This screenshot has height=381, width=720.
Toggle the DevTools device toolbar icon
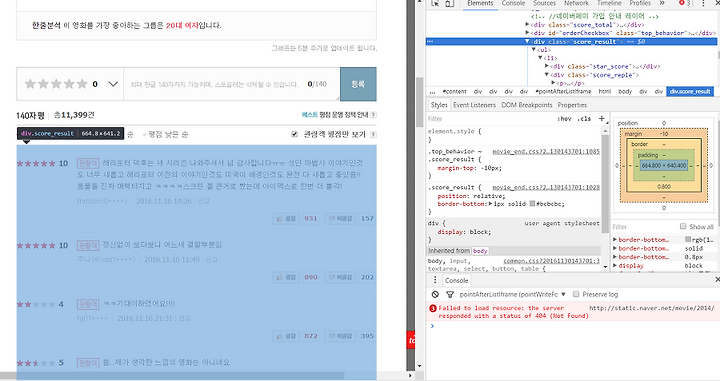(x=450, y=3)
